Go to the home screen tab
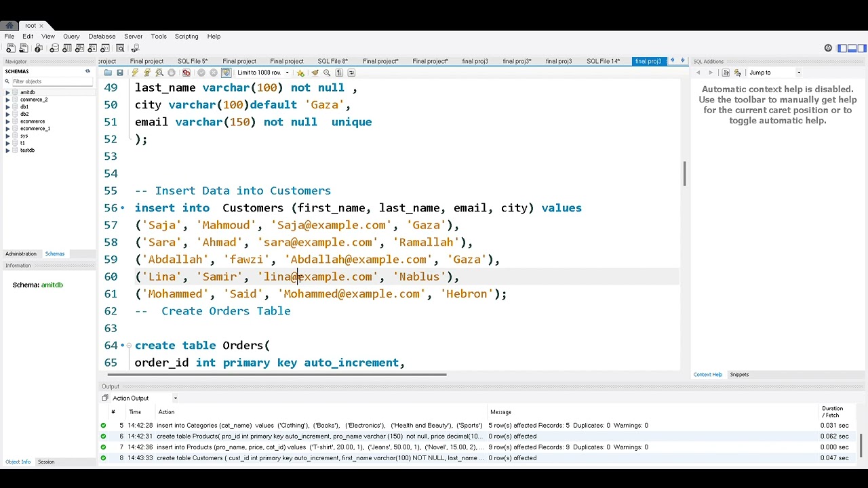868x488 pixels. 9,26
